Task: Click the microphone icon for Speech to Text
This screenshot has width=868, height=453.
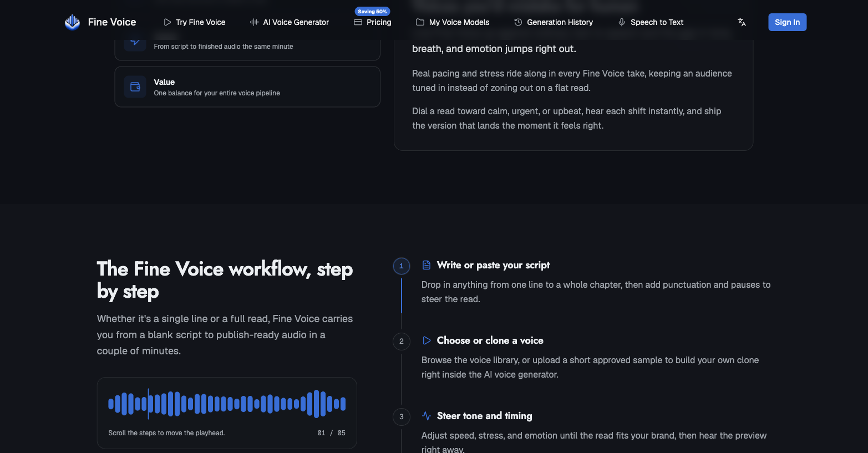Action: pos(622,22)
